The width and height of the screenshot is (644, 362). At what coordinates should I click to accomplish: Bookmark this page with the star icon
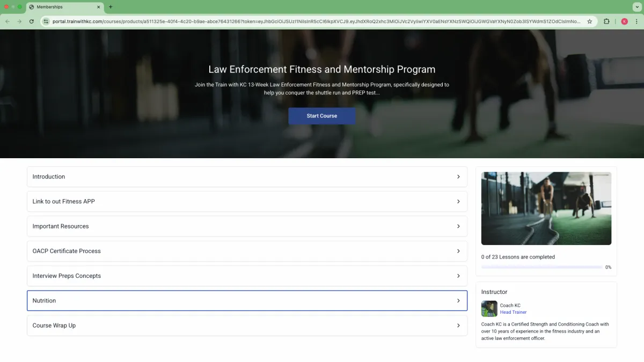[590, 21]
